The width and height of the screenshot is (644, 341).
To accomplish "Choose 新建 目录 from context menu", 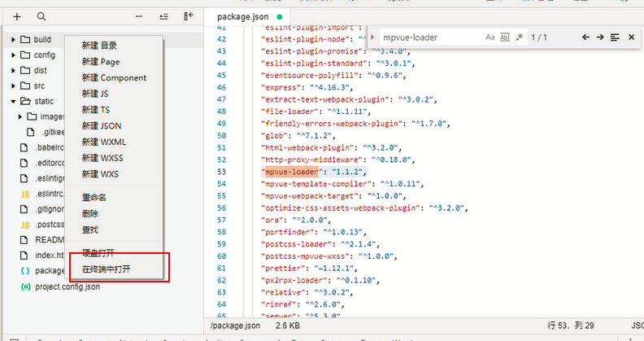I will coord(99,46).
